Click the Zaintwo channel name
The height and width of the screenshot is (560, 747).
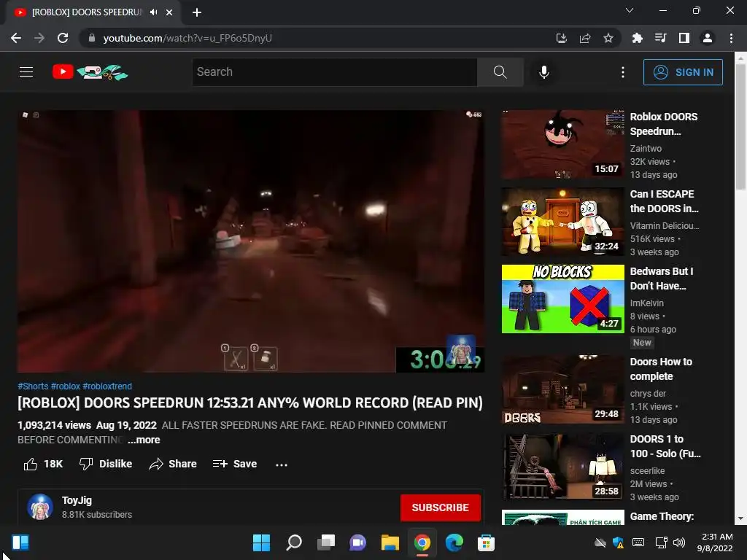point(646,149)
